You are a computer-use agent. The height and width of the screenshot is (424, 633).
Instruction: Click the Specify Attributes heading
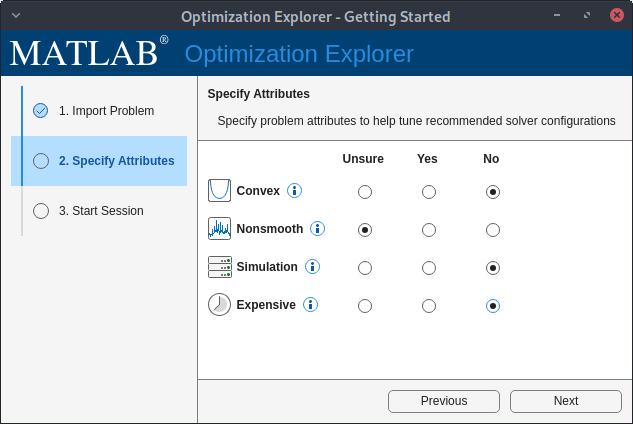(258, 94)
